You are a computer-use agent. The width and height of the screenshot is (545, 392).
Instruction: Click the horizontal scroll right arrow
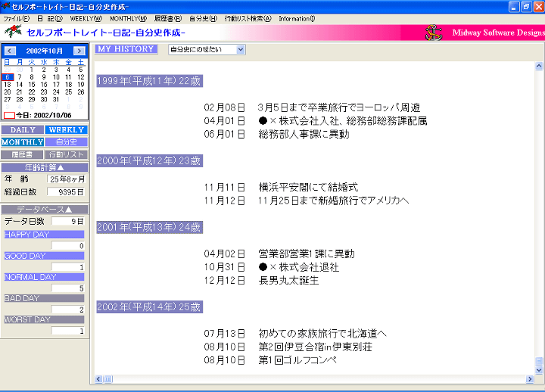coord(530,379)
